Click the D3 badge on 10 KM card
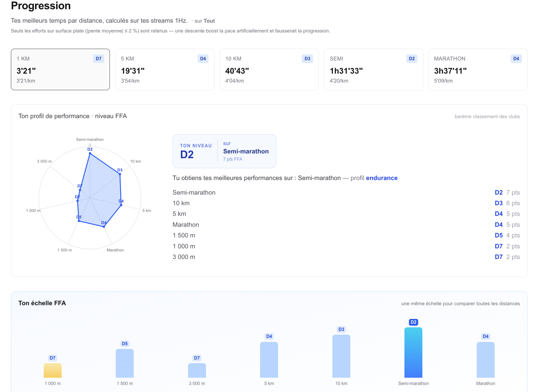The image size is (537, 392). (307, 59)
